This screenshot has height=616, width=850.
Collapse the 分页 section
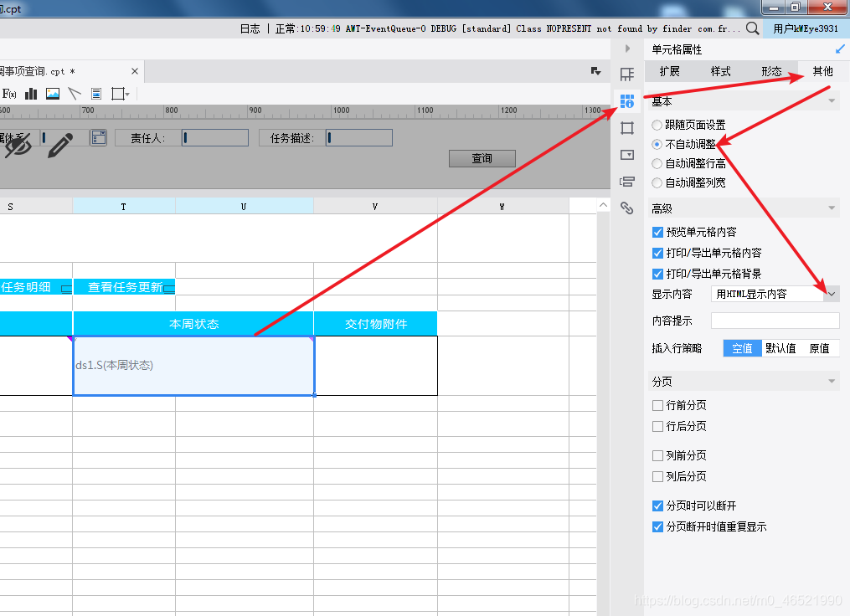tap(832, 382)
